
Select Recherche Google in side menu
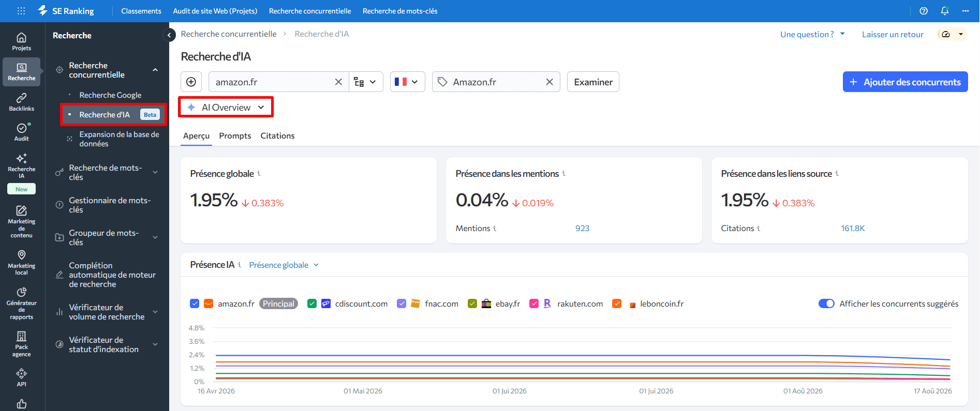111,95
